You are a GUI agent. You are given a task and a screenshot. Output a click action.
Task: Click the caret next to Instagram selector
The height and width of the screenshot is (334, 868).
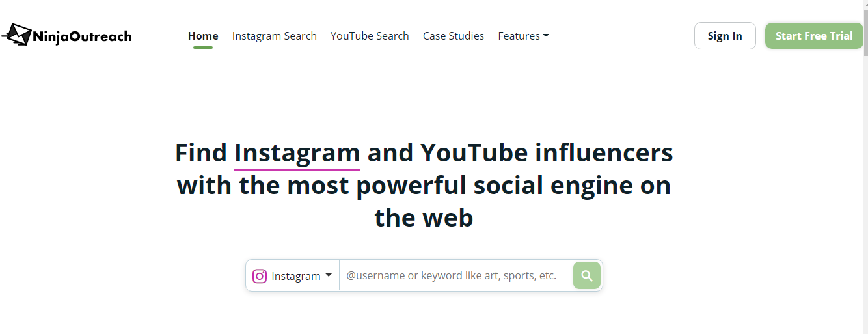[329, 275]
